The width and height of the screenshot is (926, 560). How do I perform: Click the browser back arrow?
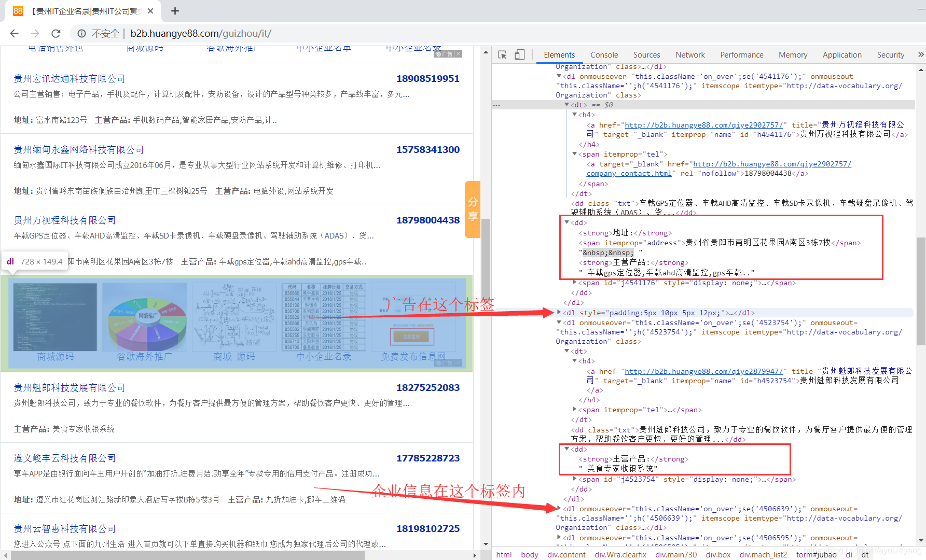[x=14, y=33]
